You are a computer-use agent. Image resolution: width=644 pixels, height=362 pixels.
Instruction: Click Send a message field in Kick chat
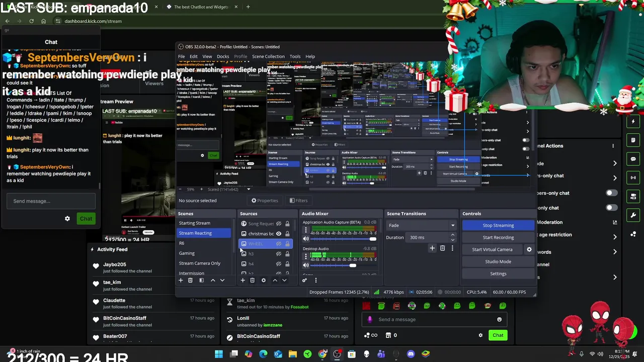434,319
